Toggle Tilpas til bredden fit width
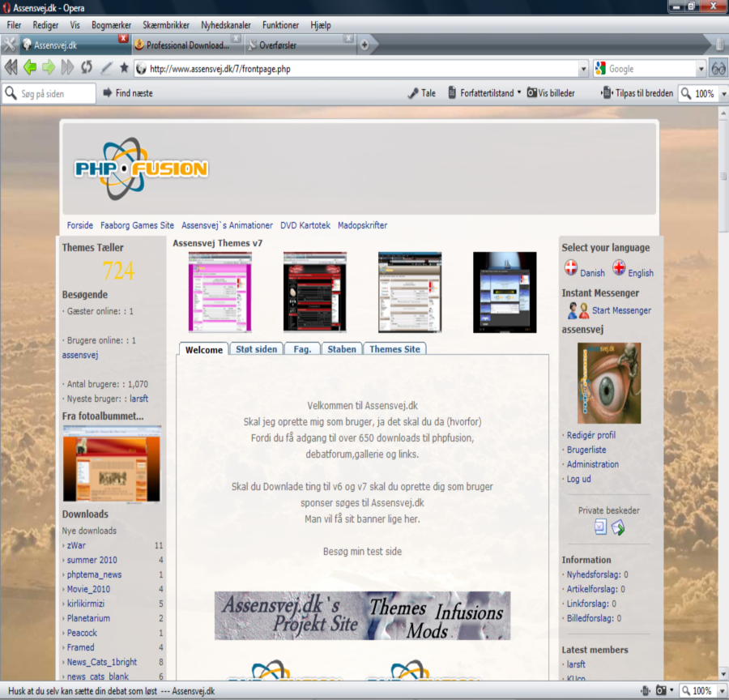Image resolution: width=729 pixels, height=700 pixels. tap(637, 93)
